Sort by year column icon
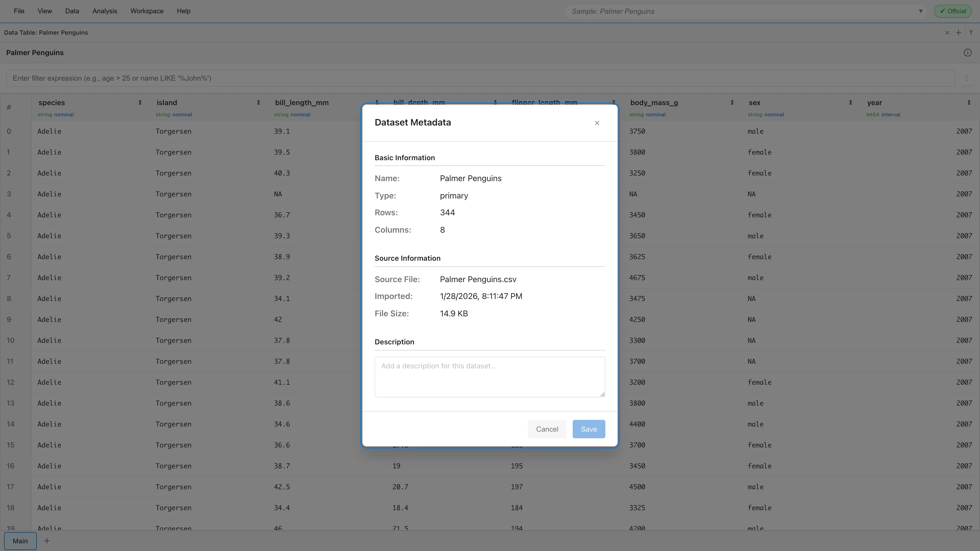This screenshot has height=551, width=980. pyautogui.click(x=969, y=103)
